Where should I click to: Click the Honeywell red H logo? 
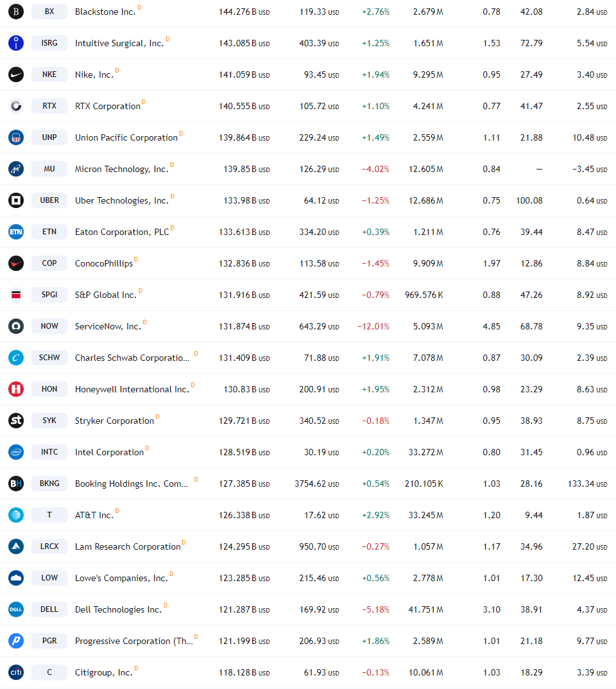tap(16, 389)
